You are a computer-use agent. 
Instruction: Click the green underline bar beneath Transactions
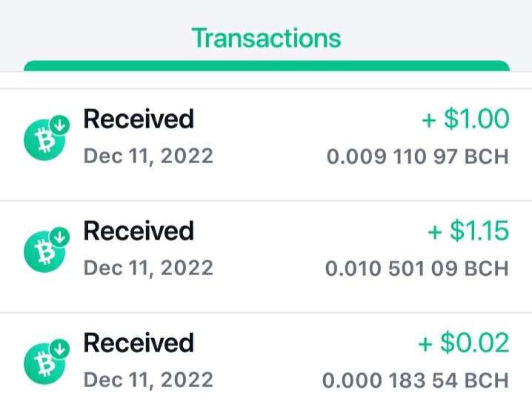click(x=267, y=66)
